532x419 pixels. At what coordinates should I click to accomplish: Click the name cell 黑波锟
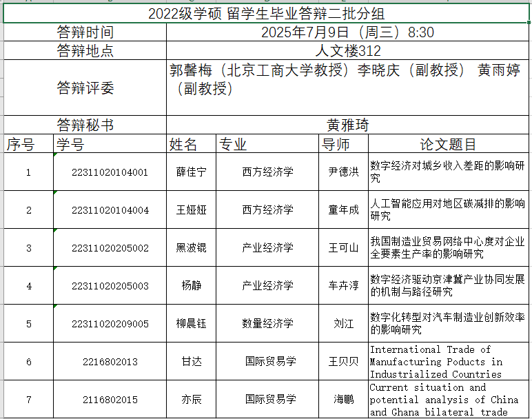[191, 247]
